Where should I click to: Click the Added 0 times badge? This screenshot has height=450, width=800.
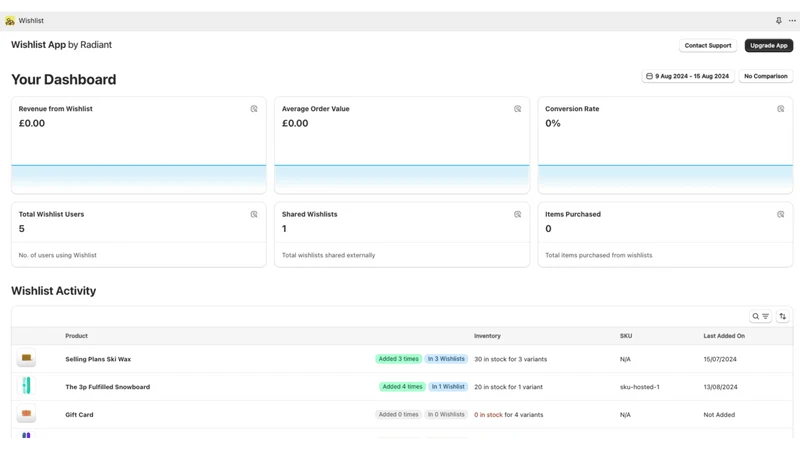point(398,414)
